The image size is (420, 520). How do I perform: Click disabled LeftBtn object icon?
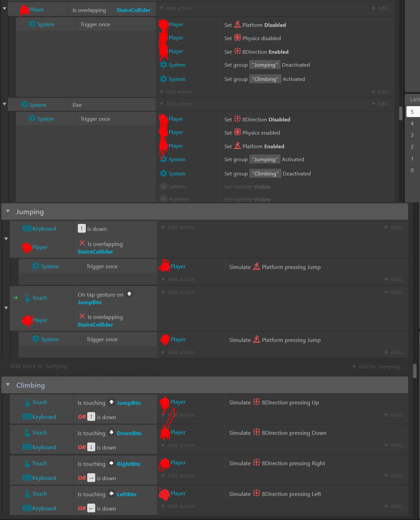pos(163,186)
